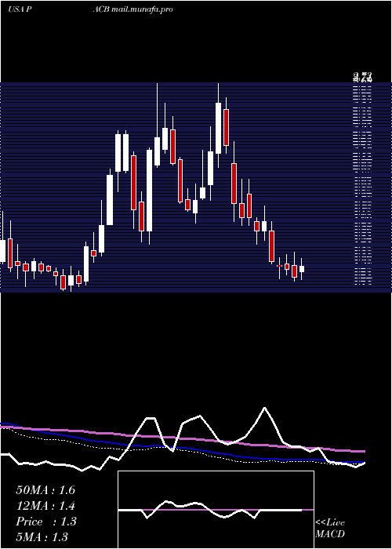Click the 'Price : 1.3' value

point(46,522)
